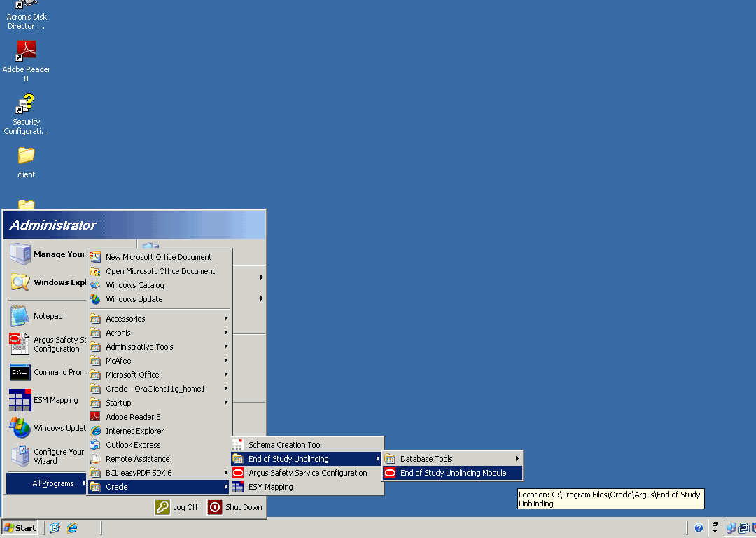The image size is (756, 538).
Task: Open ESM Mapping in Start menu left pane
Action: click(x=48, y=400)
